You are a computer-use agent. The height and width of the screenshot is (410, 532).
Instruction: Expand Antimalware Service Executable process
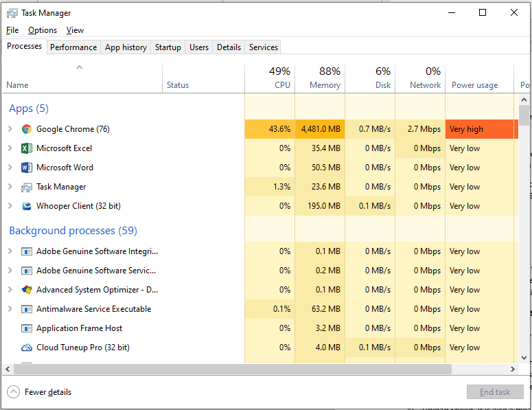tap(10, 309)
